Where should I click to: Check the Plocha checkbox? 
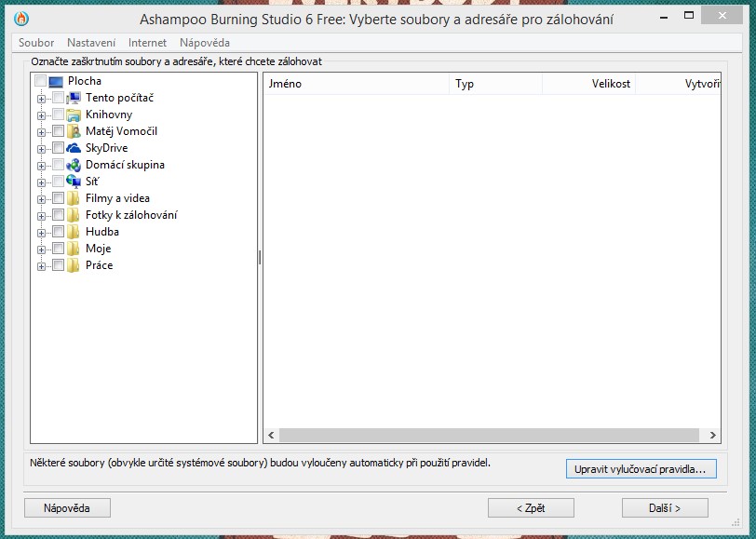(x=41, y=80)
